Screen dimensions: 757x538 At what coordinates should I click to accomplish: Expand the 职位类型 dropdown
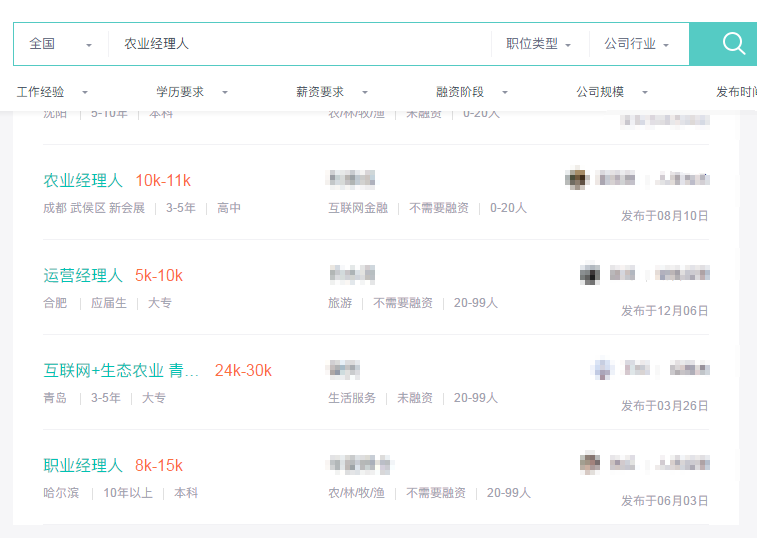[538, 44]
